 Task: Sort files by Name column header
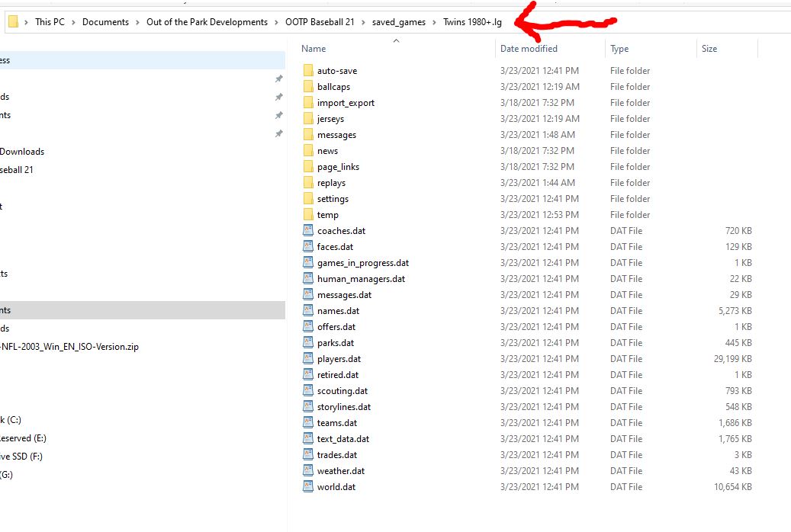[x=314, y=49]
